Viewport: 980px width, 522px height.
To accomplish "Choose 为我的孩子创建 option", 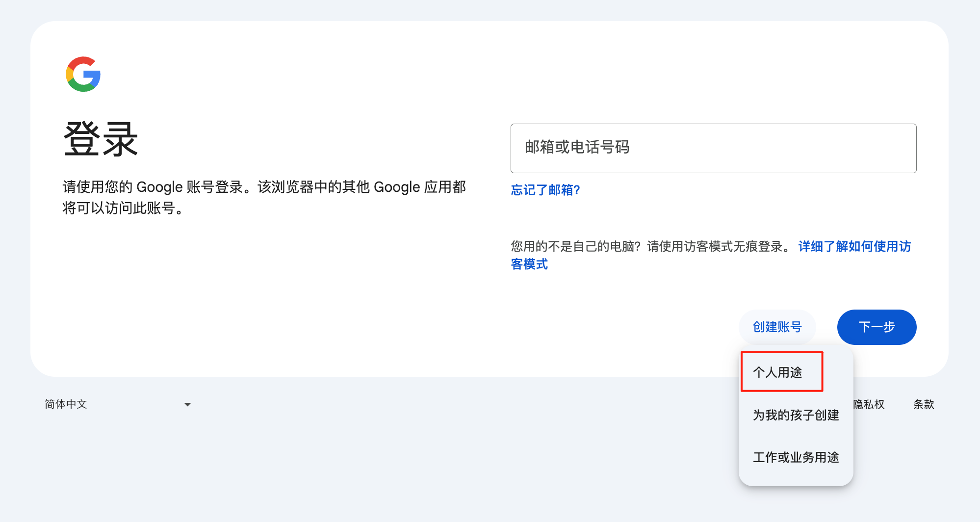I will pyautogui.click(x=796, y=415).
